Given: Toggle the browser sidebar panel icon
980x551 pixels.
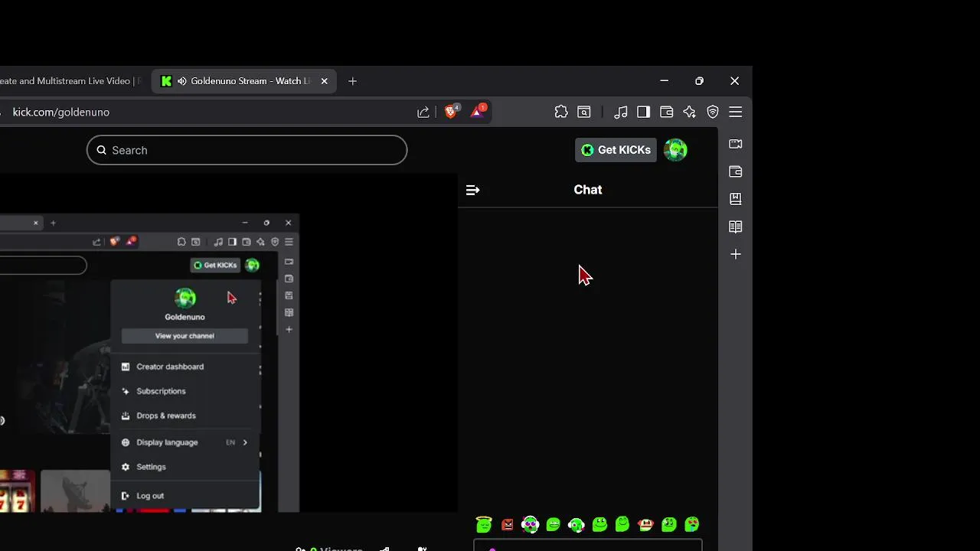Looking at the screenshot, I should [x=644, y=112].
